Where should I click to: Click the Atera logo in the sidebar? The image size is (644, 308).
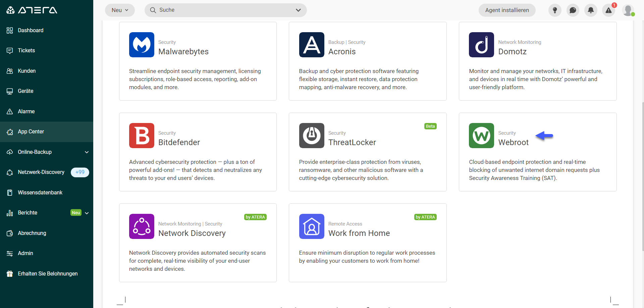click(32, 10)
